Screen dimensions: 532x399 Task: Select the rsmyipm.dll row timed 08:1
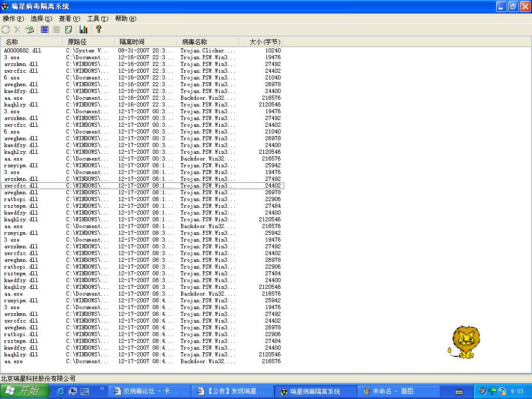tap(142, 165)
